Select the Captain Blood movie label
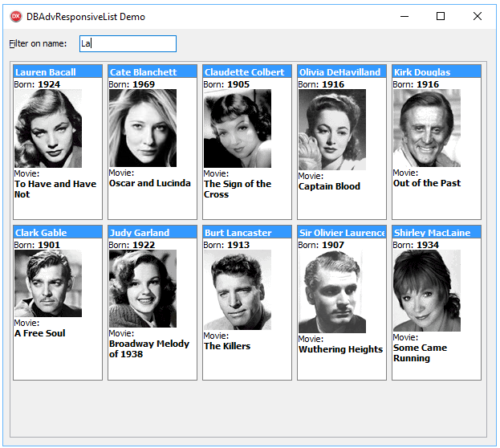The image size is (500, 448). point(329,186)
